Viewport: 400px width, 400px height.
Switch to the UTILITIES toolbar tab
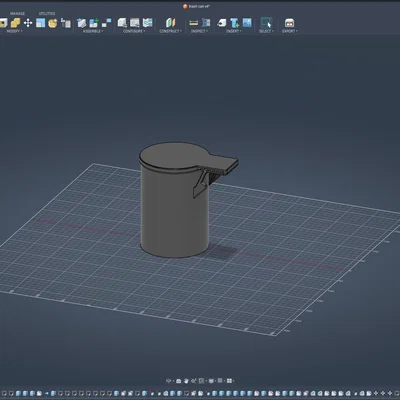pos(47,14)
